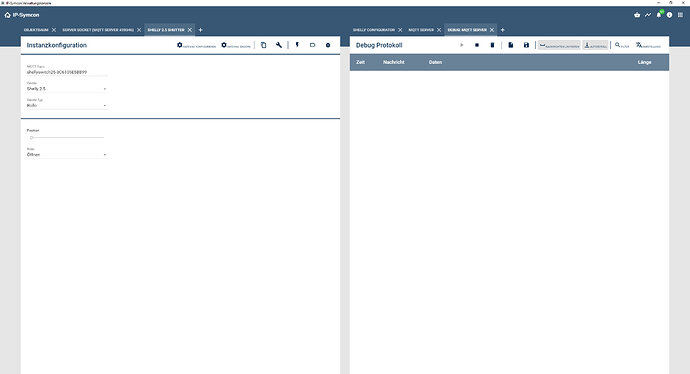Click the translation settings button in Debug toolbar
This screenshot has width=690, height=374.
[x=648, y=45]
